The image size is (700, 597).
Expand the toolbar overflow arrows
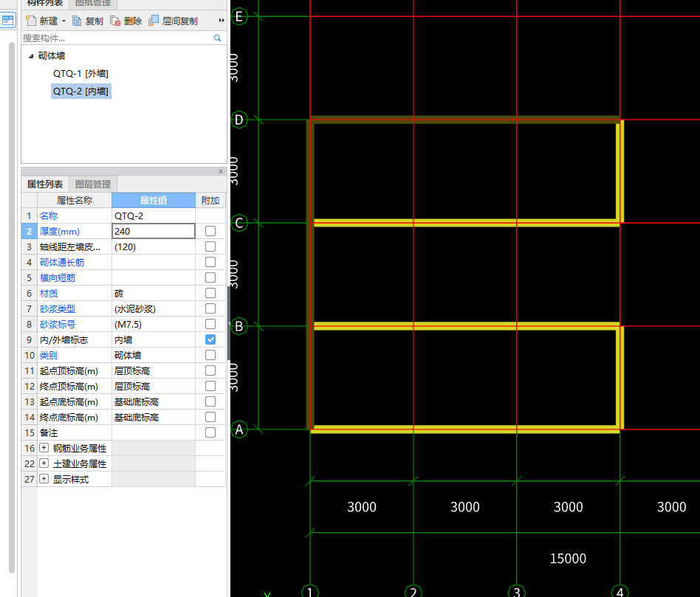pyautogui.click(x=222, y=21)
